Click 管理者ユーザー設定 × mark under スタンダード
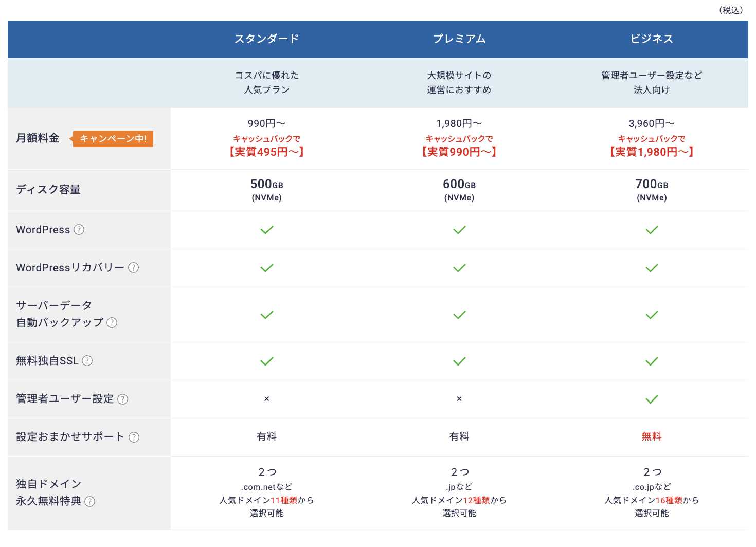The height and width of the screenshot is (547, 756). click(x=266, y=399)
